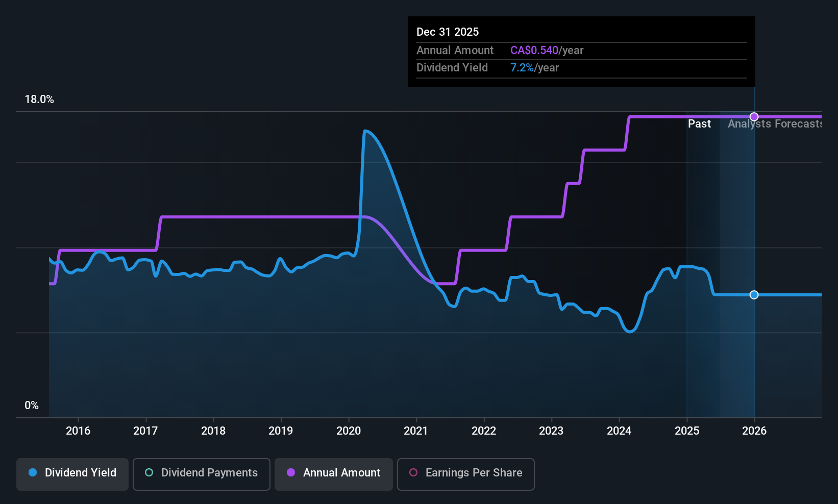838x504 pixels.
Task: Toggle the Annual Amount series
Action: click(x=333, y=474)
